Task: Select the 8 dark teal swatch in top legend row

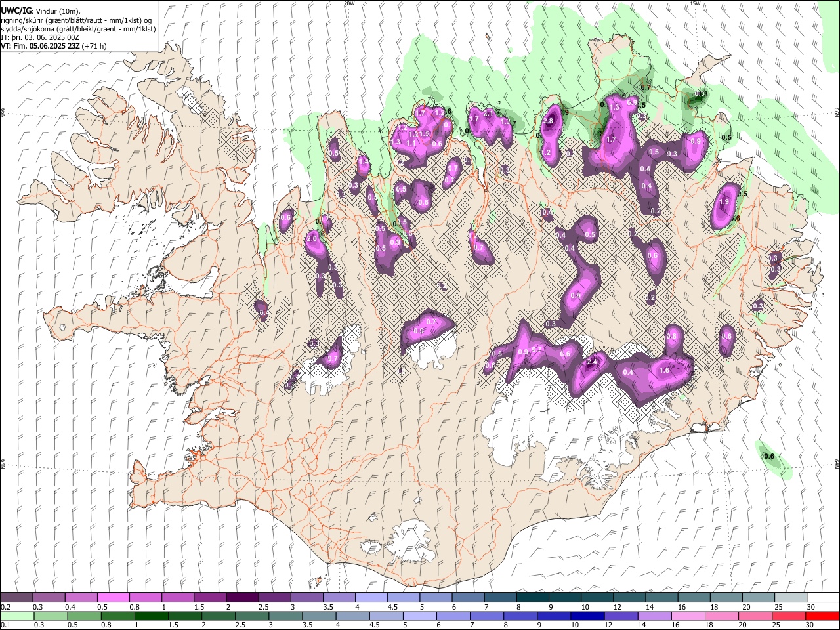Action: [533, 597]
